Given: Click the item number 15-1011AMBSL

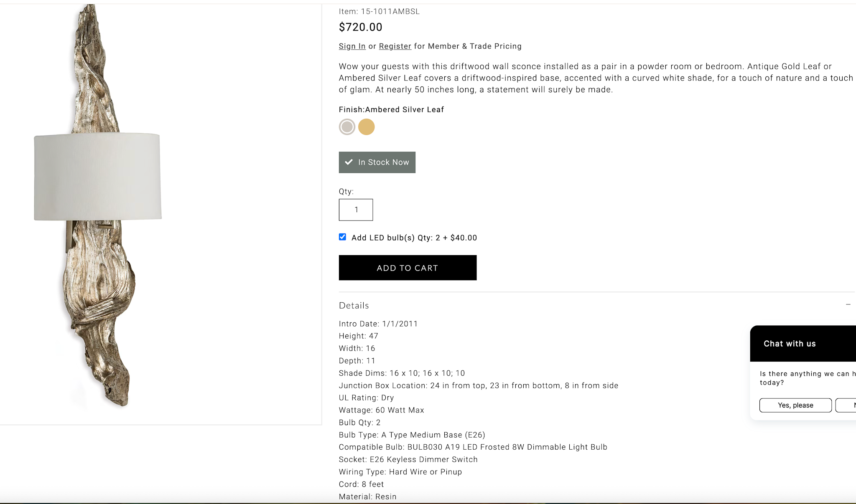Looking at the screenshot, I should click(390, 12).
